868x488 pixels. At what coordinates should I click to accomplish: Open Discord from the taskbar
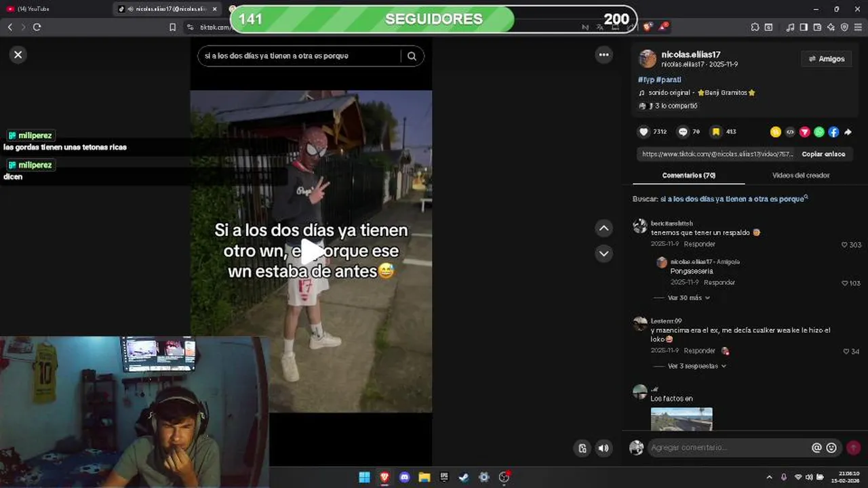pyautogui.click(x=404, y=477)
